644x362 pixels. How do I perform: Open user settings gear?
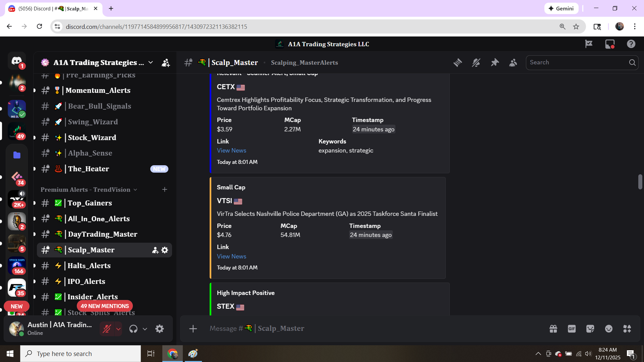coord(160,329)
